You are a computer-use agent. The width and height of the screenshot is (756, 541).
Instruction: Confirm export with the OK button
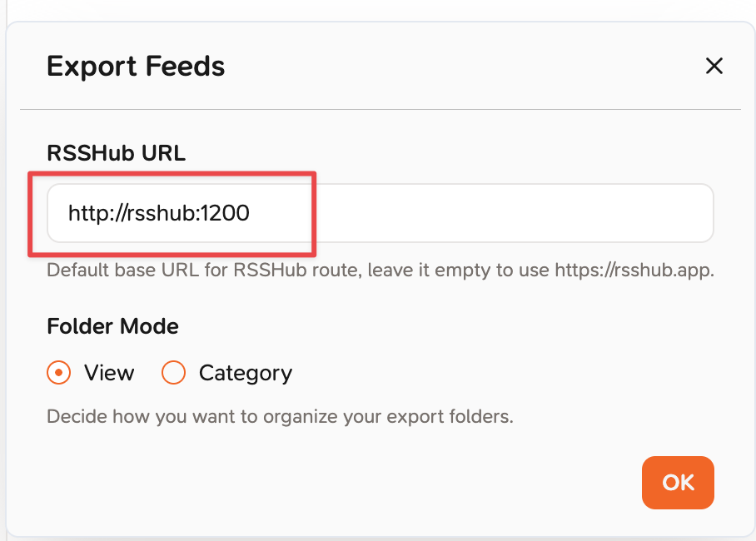pyautogui.click(x=678, y=482)
